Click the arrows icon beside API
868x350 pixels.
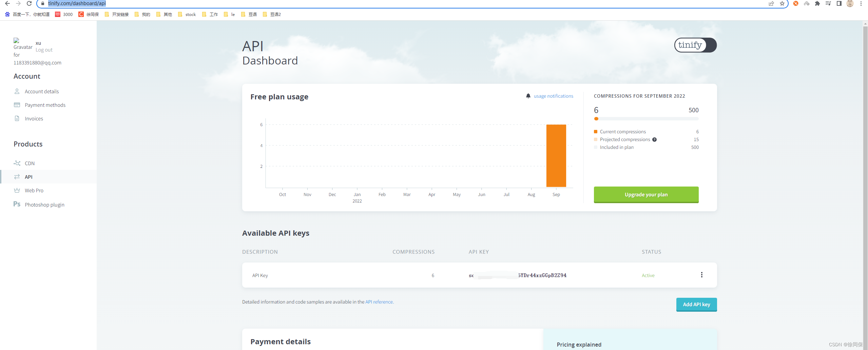(x=17, y=177)
